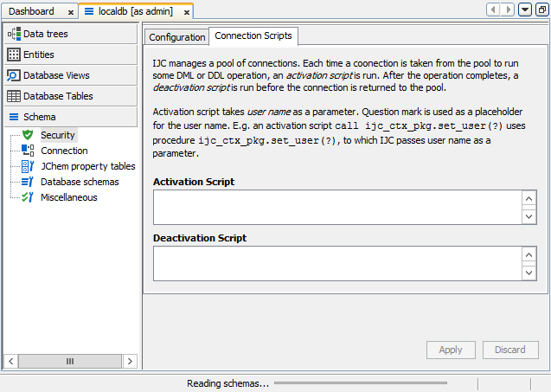
Task: Click the Reading schemas progress bar
Action: tap(360, 382)
